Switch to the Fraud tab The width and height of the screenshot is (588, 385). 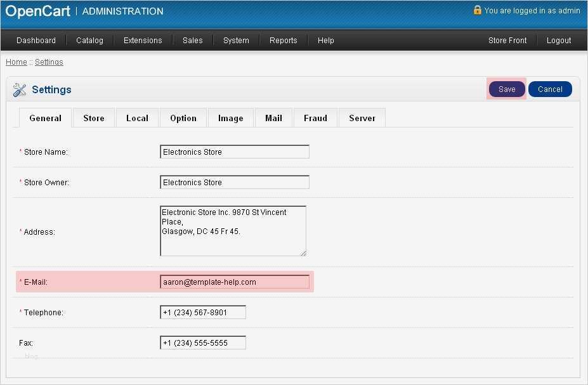[315, 118]
